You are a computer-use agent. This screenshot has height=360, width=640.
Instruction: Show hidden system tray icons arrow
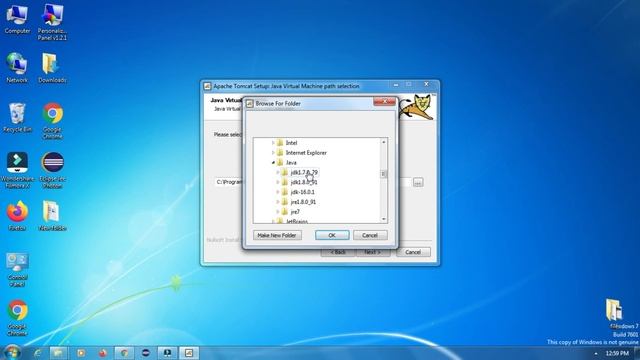click(596, 353)
